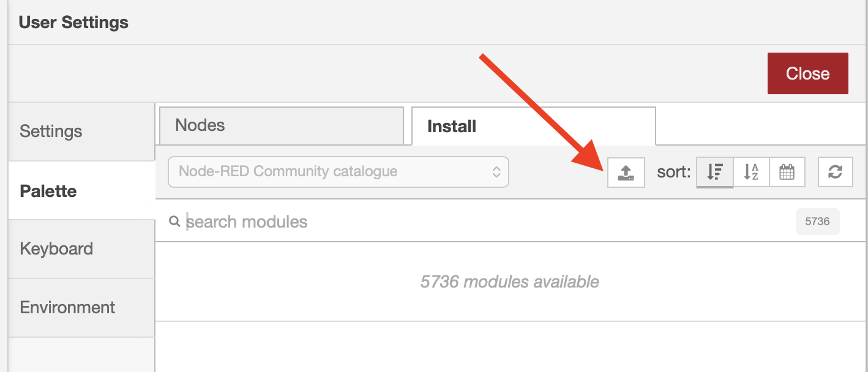The height and width of the screenshot is (372, 868).
Task: Click the '5736 modules available' message
Action: pyautogui.click(x=509, y=282)
